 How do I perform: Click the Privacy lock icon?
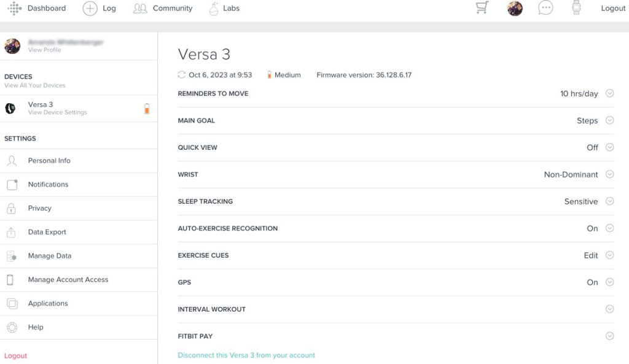tap(12, 209)
